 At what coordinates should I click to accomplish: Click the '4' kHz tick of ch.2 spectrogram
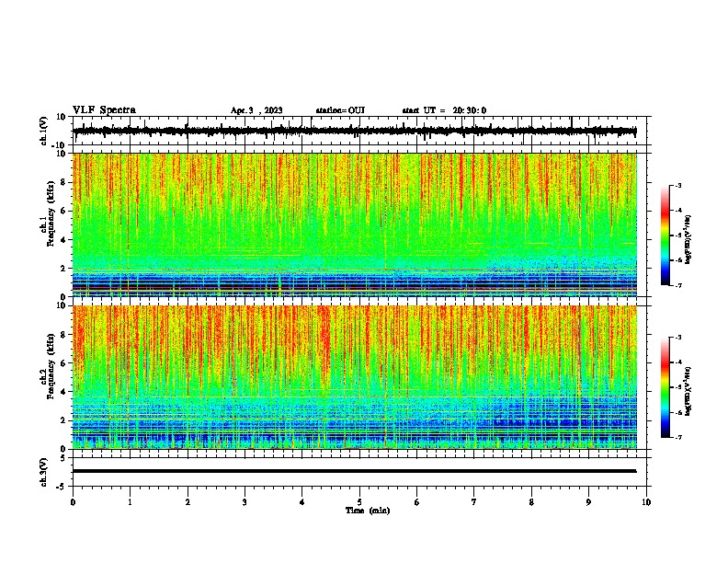pyautogui.click(x=63, y=392)
